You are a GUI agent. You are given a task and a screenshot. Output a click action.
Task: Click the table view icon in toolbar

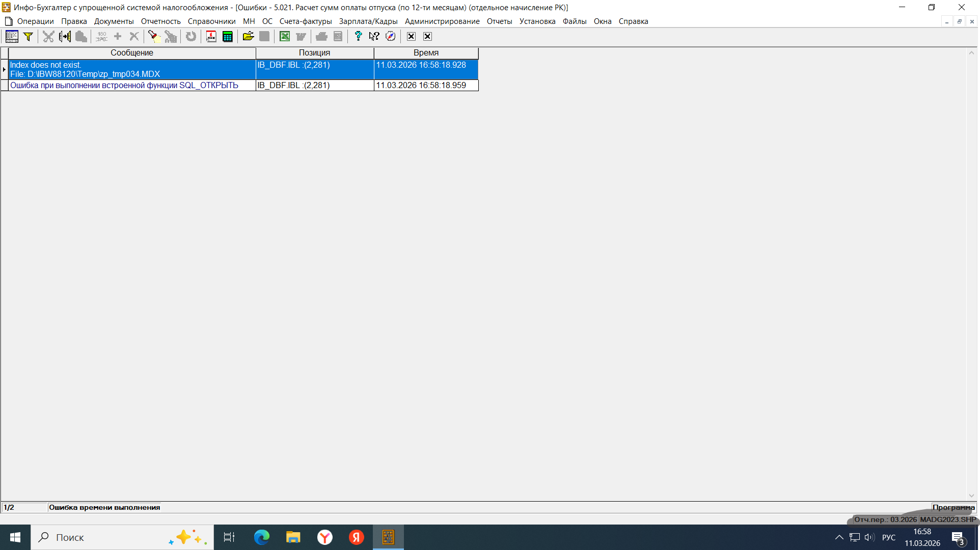[12, 36]
